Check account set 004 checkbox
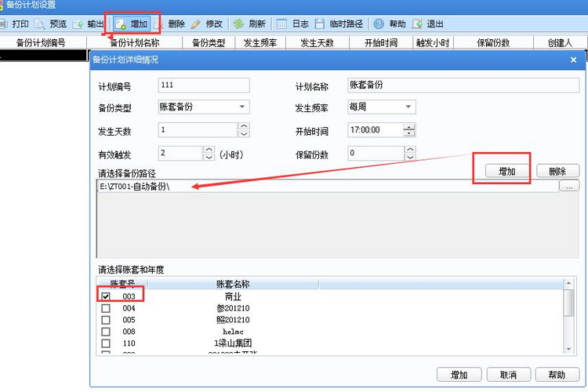The width and height of the screenshot is (588, 392). [106, 308]
